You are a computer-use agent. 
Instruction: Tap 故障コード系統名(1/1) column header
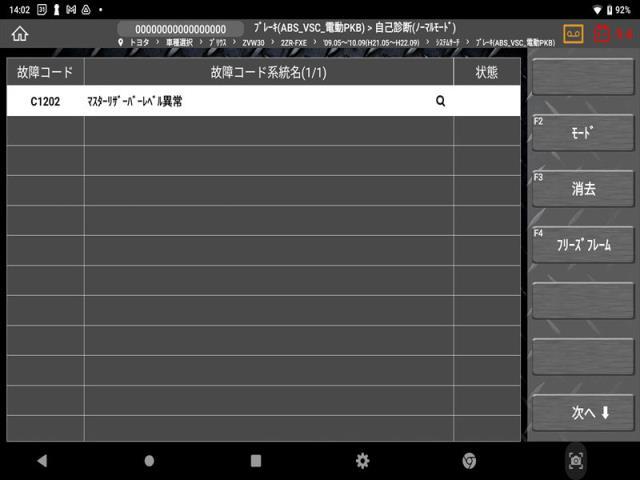(x=269, y=72)
